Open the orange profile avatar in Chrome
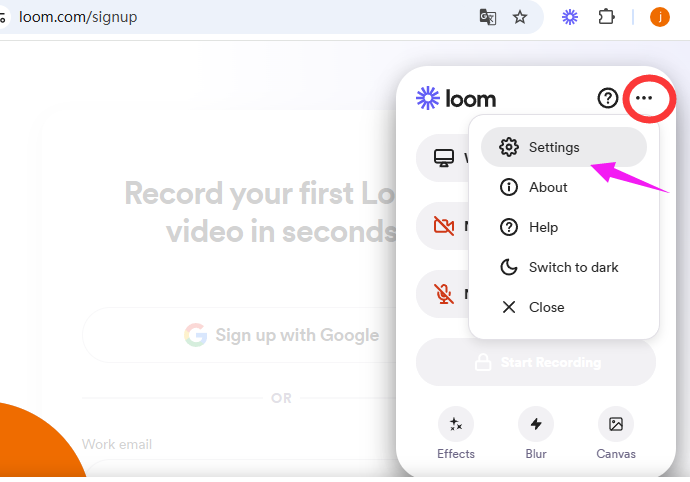Image resolution: width=690 pixels, height=482 pixels. [x=660, y=17]
